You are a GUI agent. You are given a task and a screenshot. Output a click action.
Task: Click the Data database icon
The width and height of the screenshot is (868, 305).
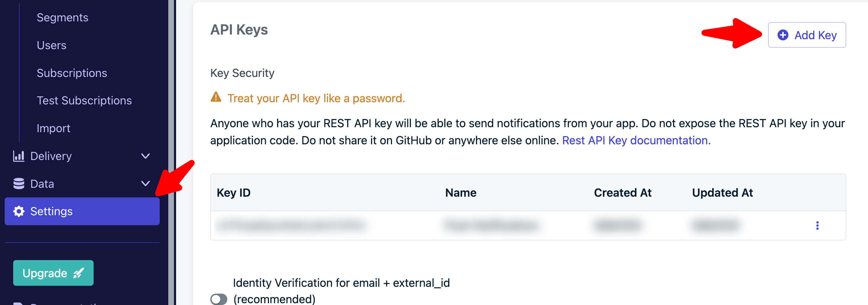coord(19,183)
